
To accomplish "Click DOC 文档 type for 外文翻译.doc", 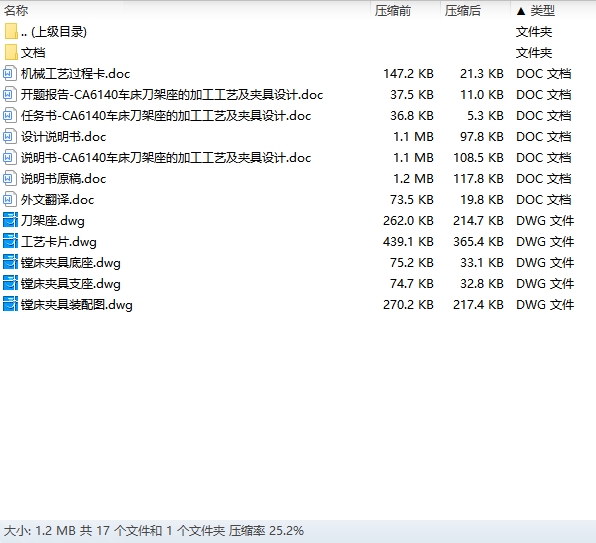I will (544, 199).
